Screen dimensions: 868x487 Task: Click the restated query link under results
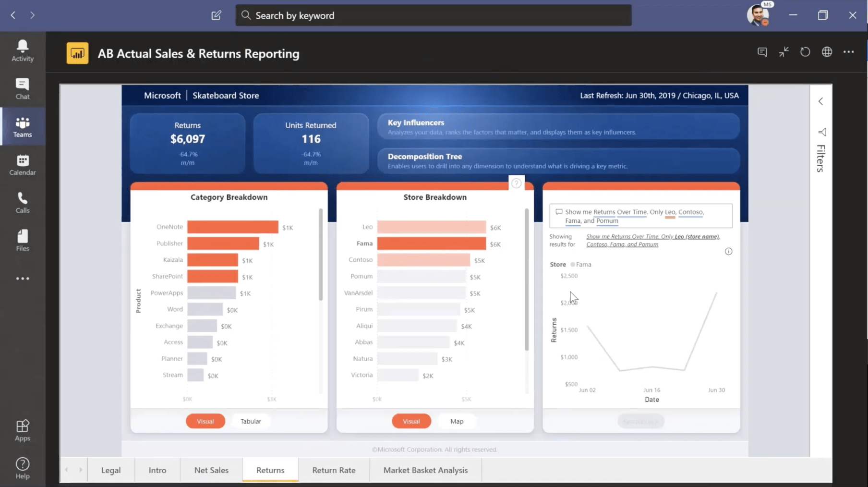[653, 240]
